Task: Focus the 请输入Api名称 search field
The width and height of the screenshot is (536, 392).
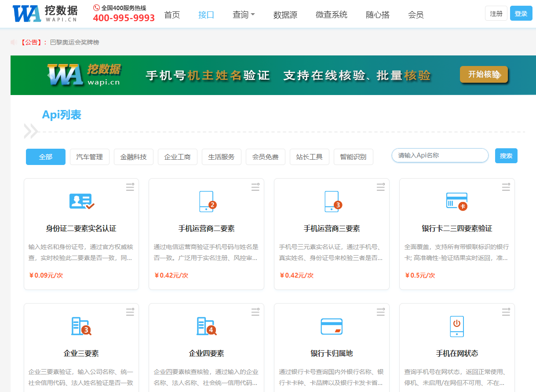Action: (x=440, y=155)
